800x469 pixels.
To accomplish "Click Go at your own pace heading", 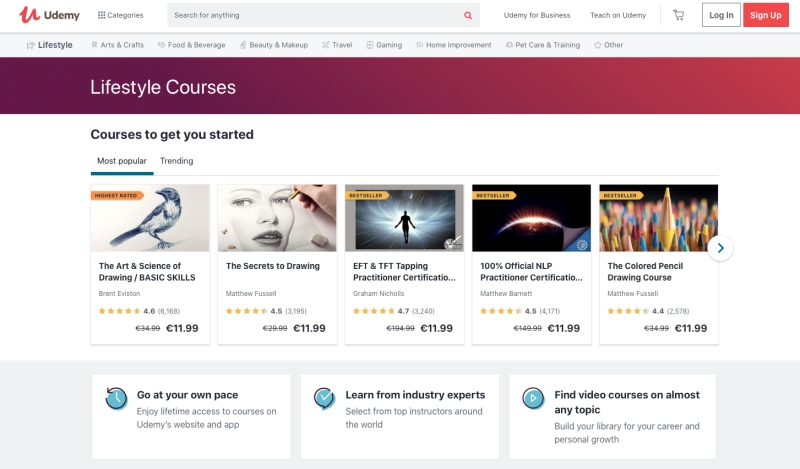I will tap(187, 395).
